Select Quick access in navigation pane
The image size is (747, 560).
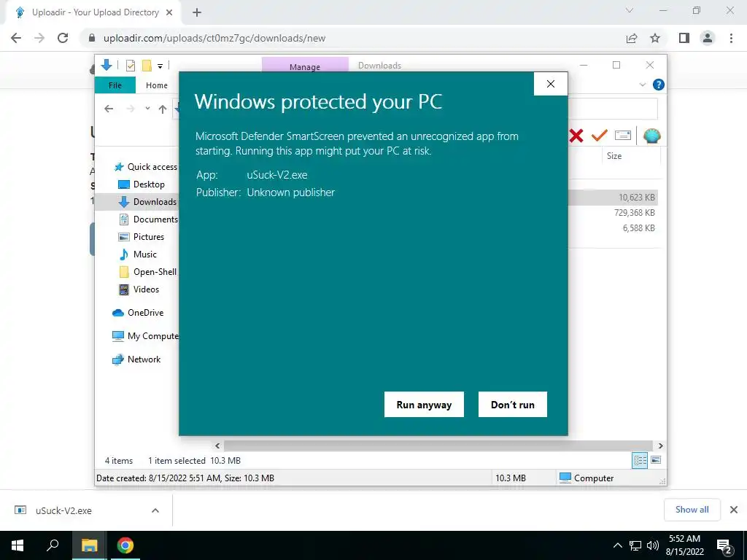click(146, 167)
